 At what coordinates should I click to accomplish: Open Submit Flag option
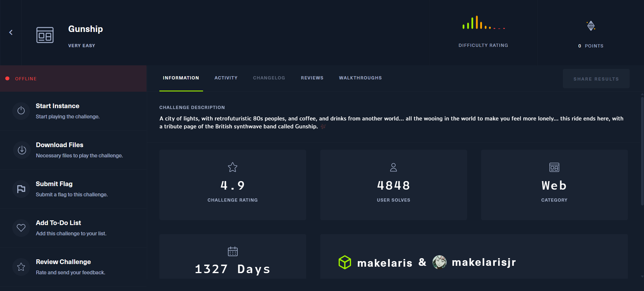(73, 189)
